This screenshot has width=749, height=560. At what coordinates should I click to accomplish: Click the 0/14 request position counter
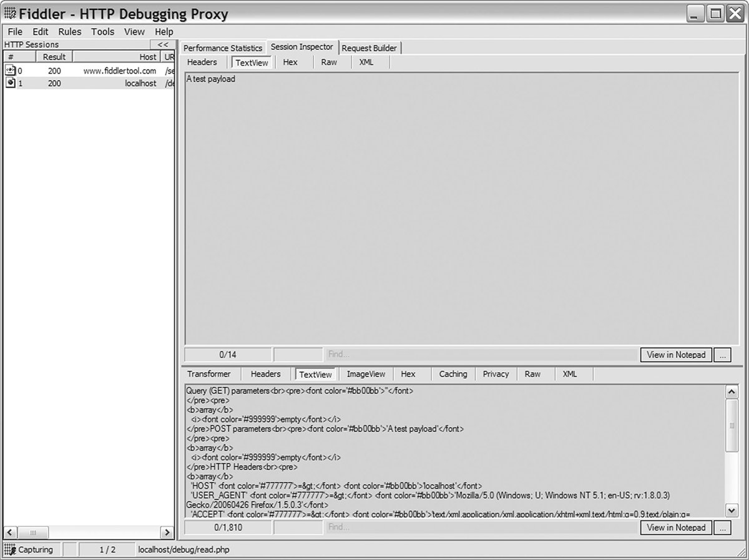pyautogui.click(x=228, y=355)
